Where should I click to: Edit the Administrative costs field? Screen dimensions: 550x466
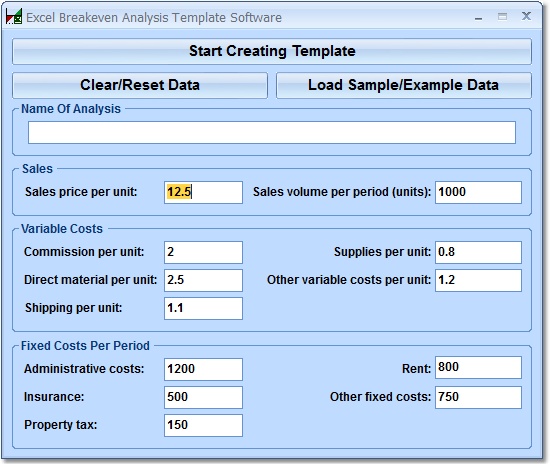click(203, 369)
